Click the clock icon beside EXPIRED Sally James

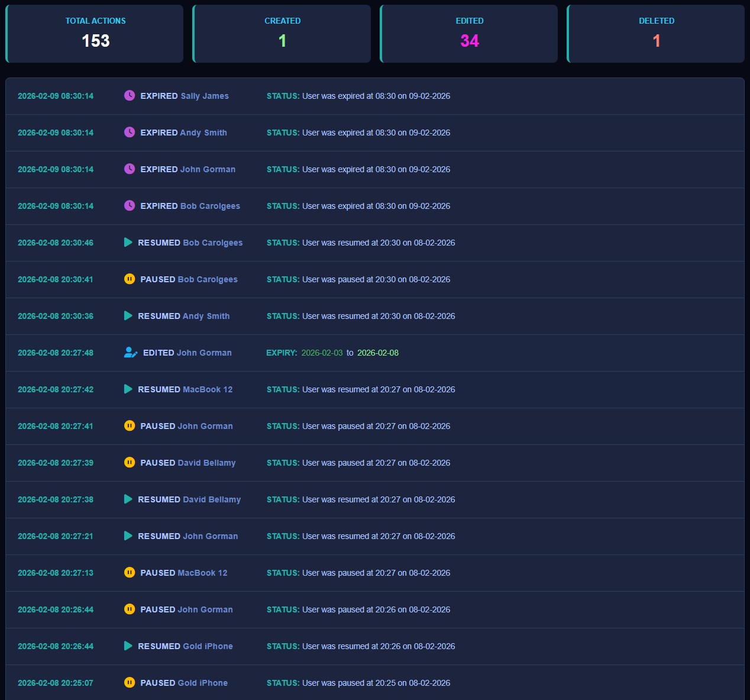coord(129,95)
